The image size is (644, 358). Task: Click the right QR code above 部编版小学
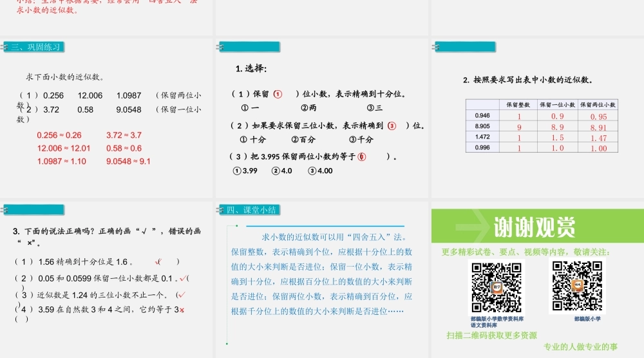coord(576,287)
